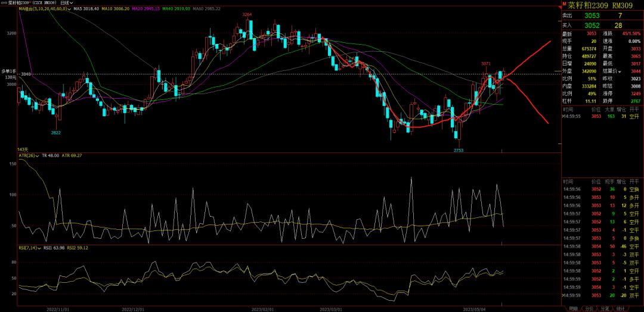Click the 卖出 ask price 3053
Image resolution: width=644 pixels, height=312 pixels.
(591, 14)
